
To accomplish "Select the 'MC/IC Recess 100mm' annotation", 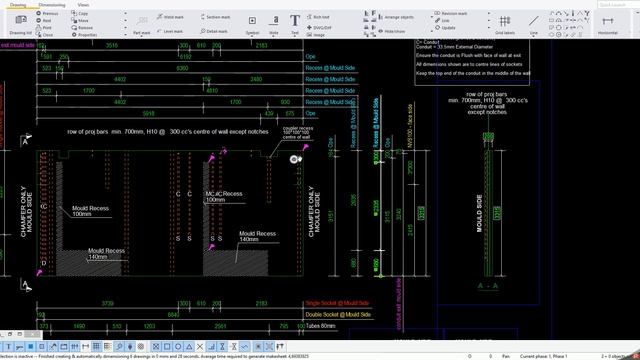I will pos(224,197).
